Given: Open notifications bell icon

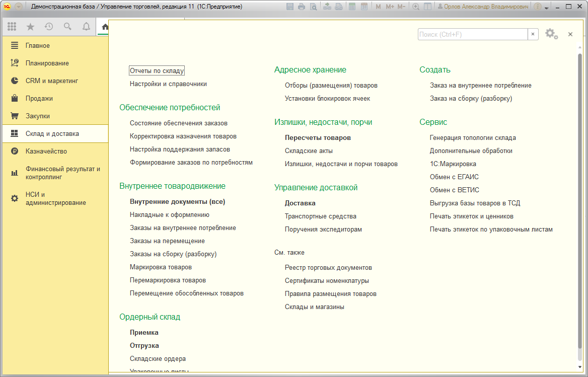Looking at the screenshot, I should tap(86, 26).
